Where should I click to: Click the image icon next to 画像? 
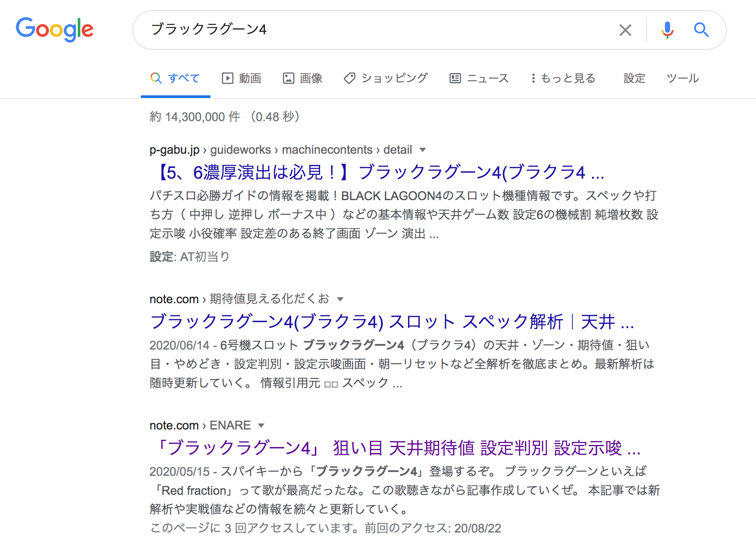click(x=289, y=78)
